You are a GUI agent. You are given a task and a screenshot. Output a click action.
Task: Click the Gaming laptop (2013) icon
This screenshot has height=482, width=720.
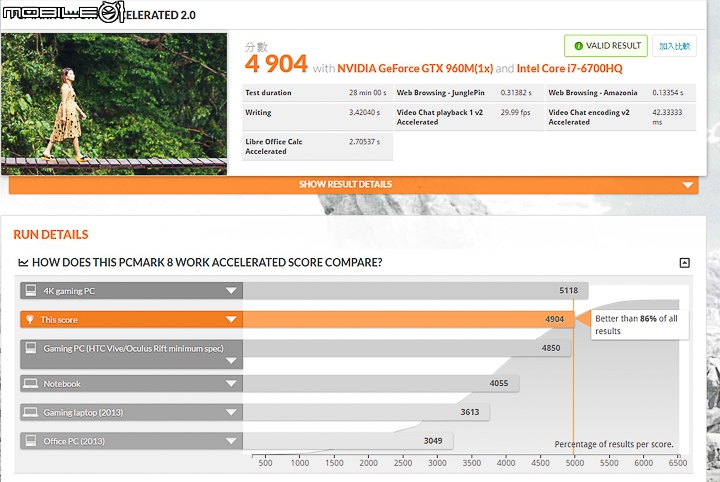[x=31, y=412]
